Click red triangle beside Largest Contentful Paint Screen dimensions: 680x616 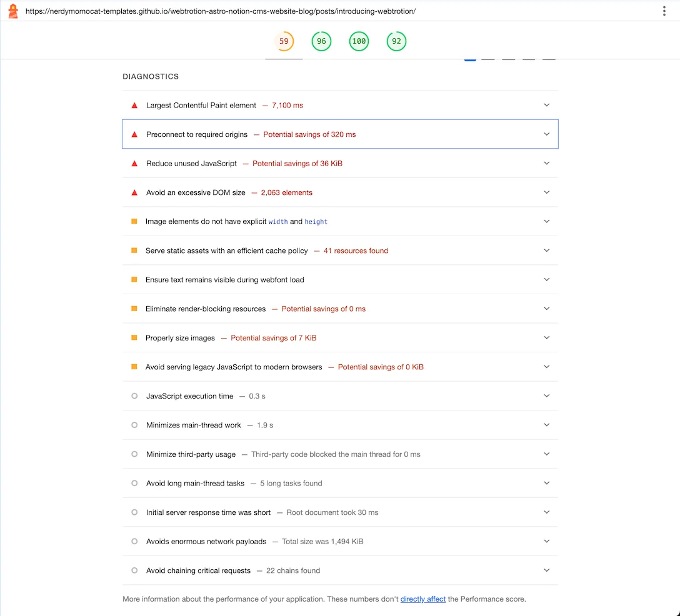[x=134, y=106]
